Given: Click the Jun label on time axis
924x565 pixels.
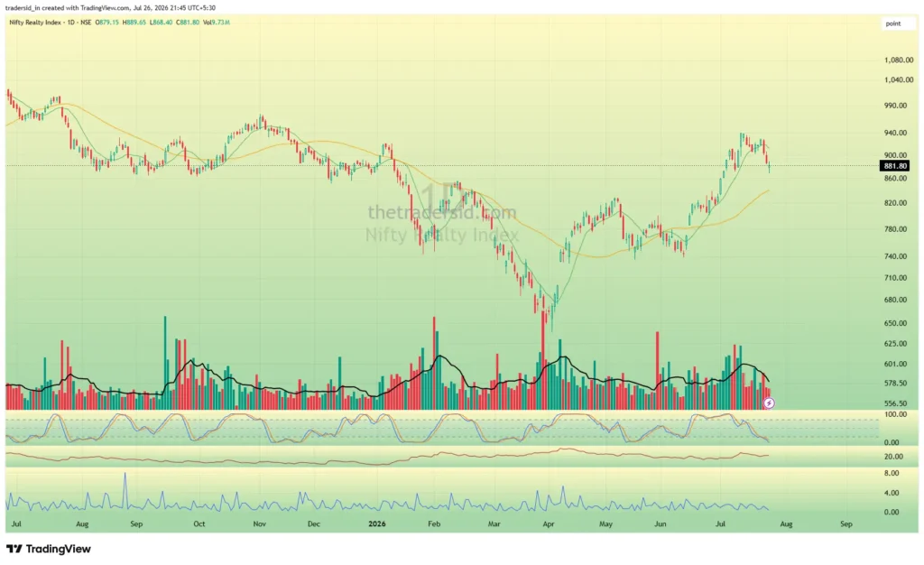Looking at the screenshot, I should point(660,523).
